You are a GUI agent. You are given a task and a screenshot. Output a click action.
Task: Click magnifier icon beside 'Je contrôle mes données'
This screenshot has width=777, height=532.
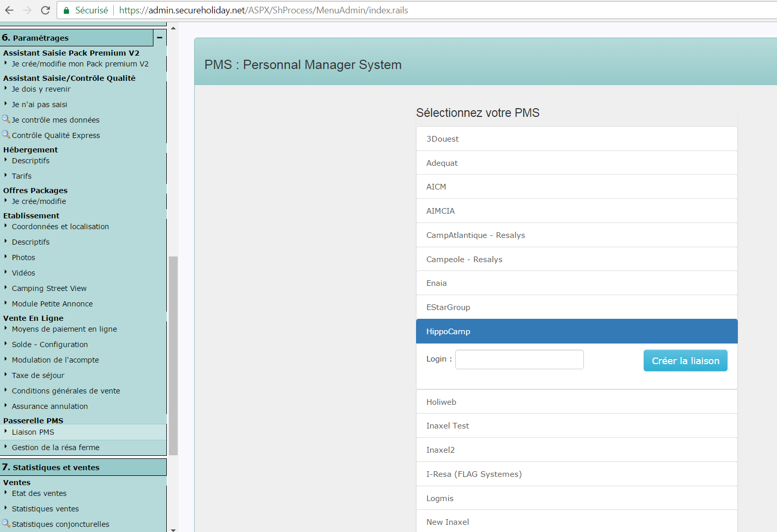coord(6,119)
